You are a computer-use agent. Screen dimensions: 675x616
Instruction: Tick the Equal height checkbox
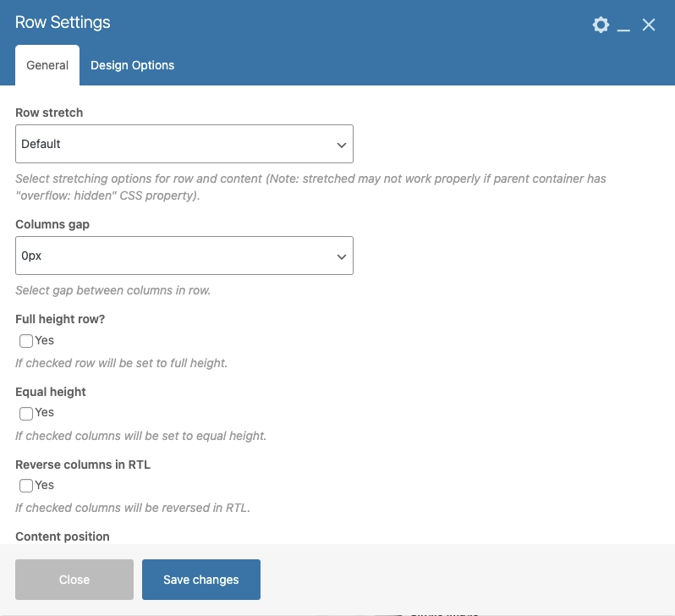(x=26, y=413)
